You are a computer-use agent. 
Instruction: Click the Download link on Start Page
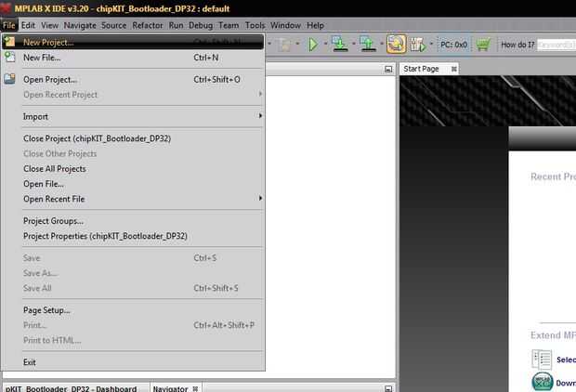point(566,383)
